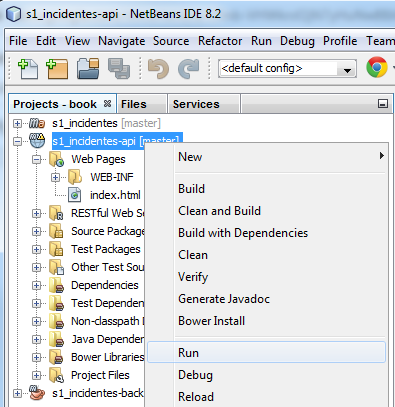Click the s1_incidentes-api globe project icon
Viewport: 395px width, 407px height.
point(37,141)
